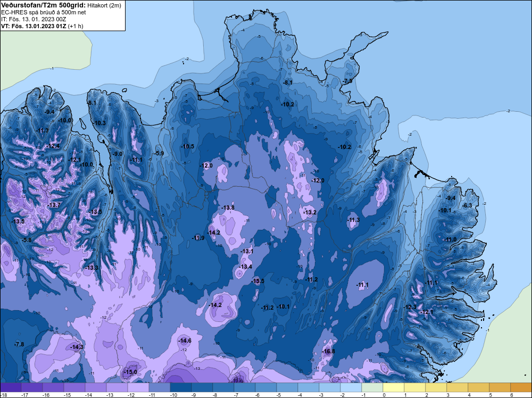Click the 2 legend scale label

(427, 395)
